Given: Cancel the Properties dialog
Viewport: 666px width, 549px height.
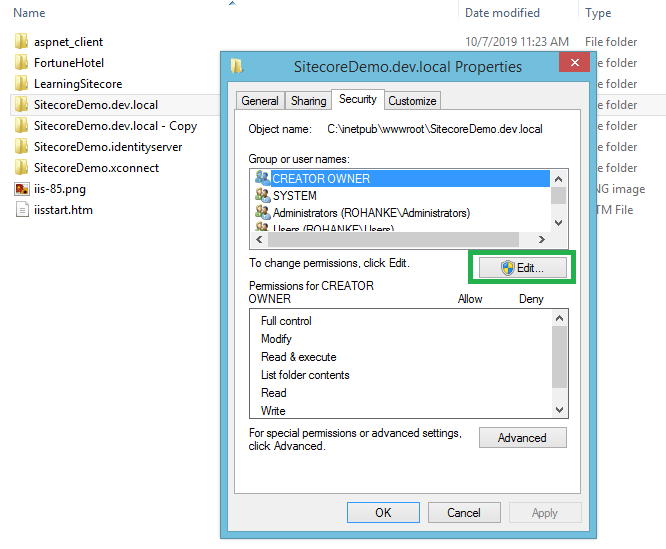Looking at the screenshot, I should [463, 513].
